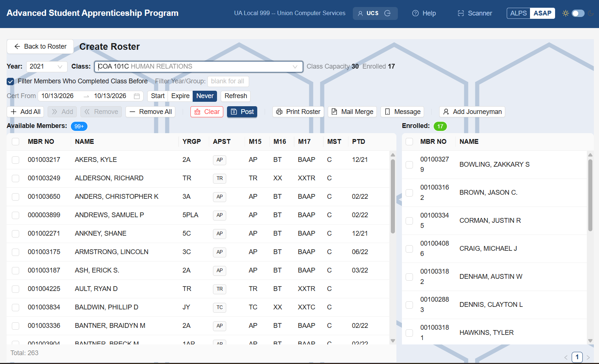The height and width of the screenshot is (364, 599).
Task: Select checkbox for ANKNEY, SHANE
Action: coord(16,234)
